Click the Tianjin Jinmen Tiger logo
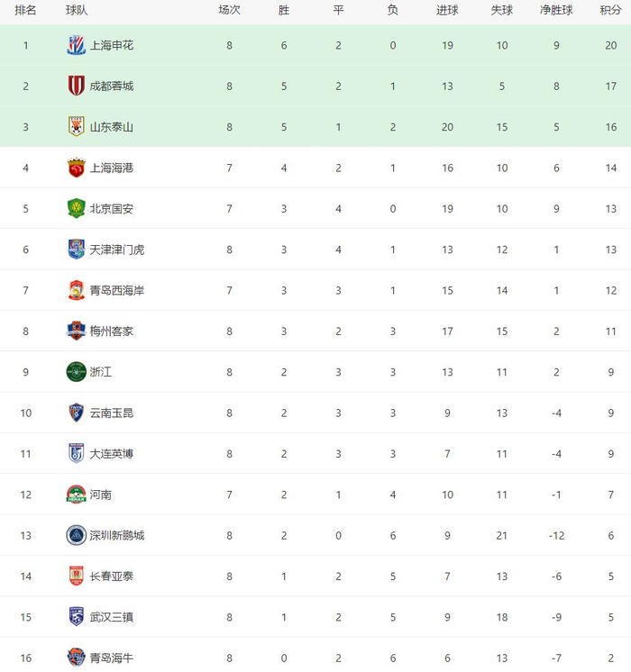This screenshot has width=631, height=672. click(77, 250)
